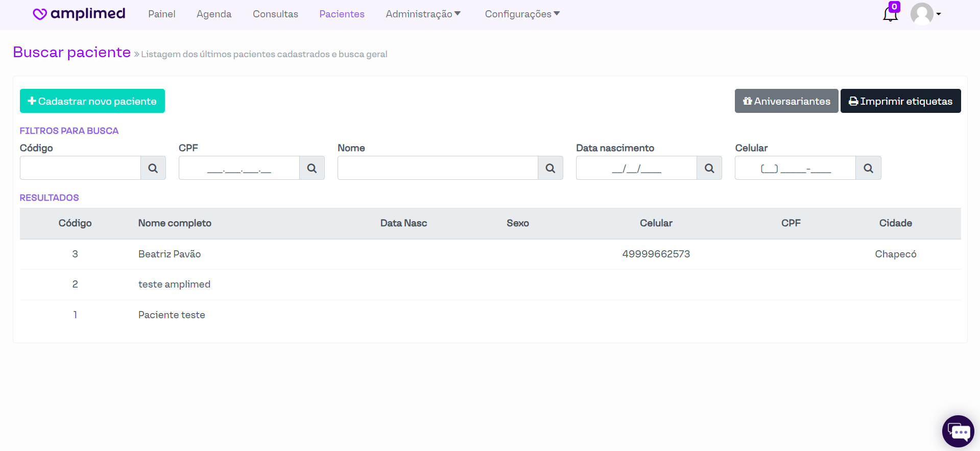The height and width of the screenshot is (451, 980).
Task: Click the Imprimir etiquetas button
Action: (x=900, y=101)
